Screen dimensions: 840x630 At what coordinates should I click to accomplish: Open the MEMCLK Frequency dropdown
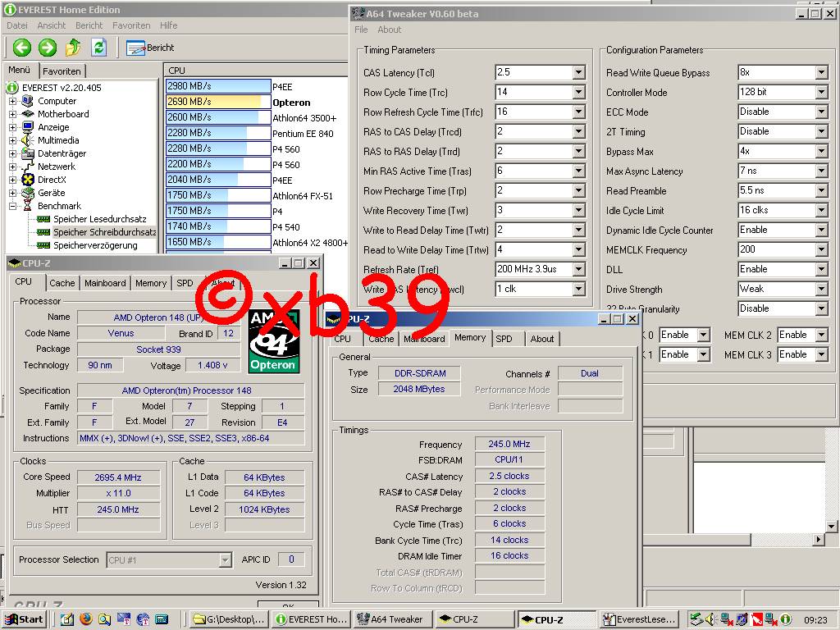pyautogui.click(x=821, y=249)
